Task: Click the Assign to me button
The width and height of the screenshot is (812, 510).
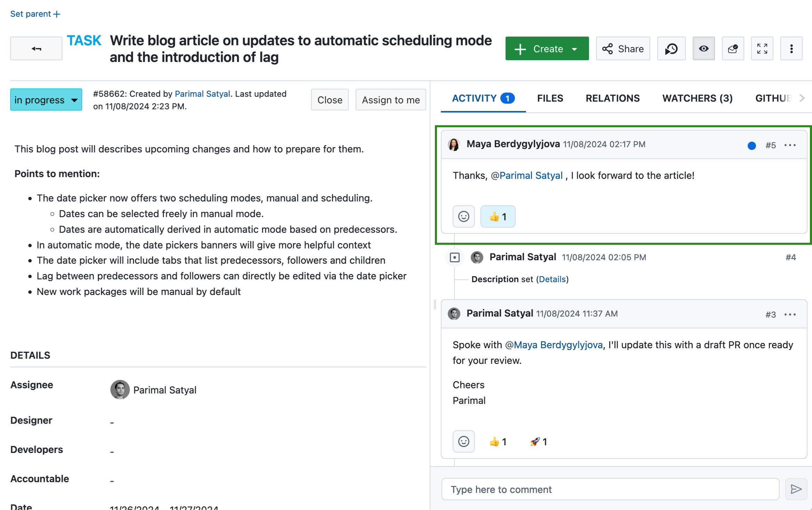Action: [x=391, y=100]
